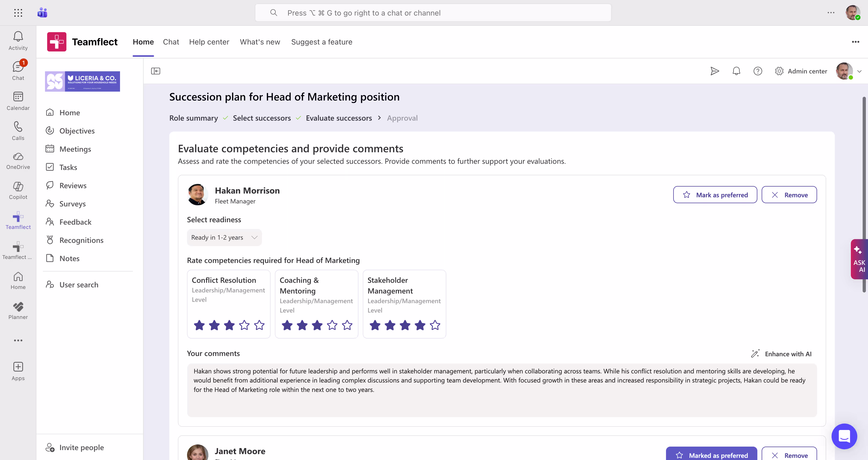Click Enhance with AI wand

click(x=781, y=354)
